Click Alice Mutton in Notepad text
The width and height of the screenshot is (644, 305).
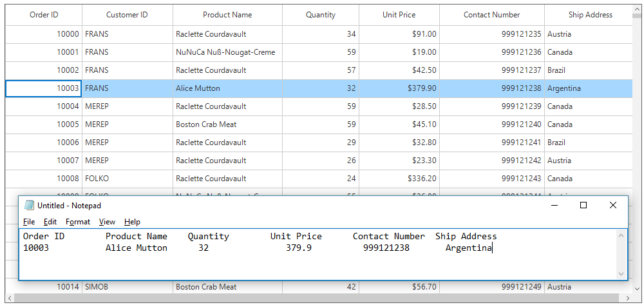137,248
